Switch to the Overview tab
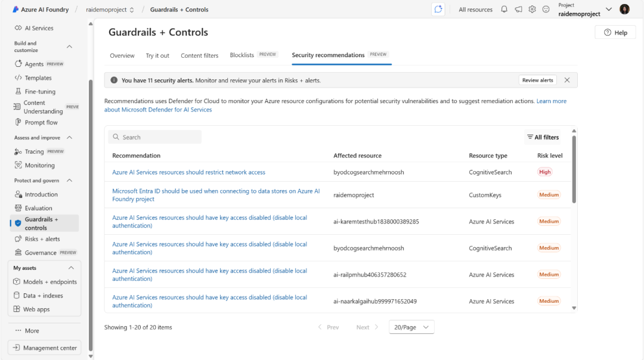Viewport: 644px width, 360px height. 122,55
